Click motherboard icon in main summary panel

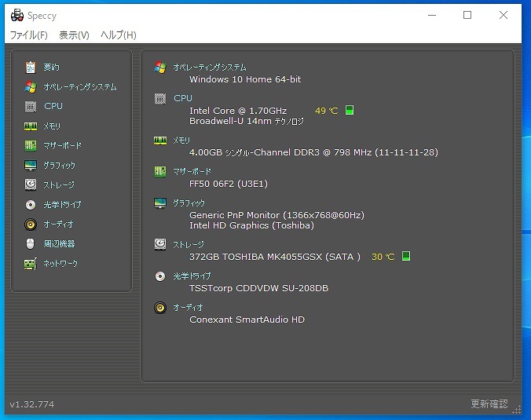pyautogui.click(x=160, y=172)
